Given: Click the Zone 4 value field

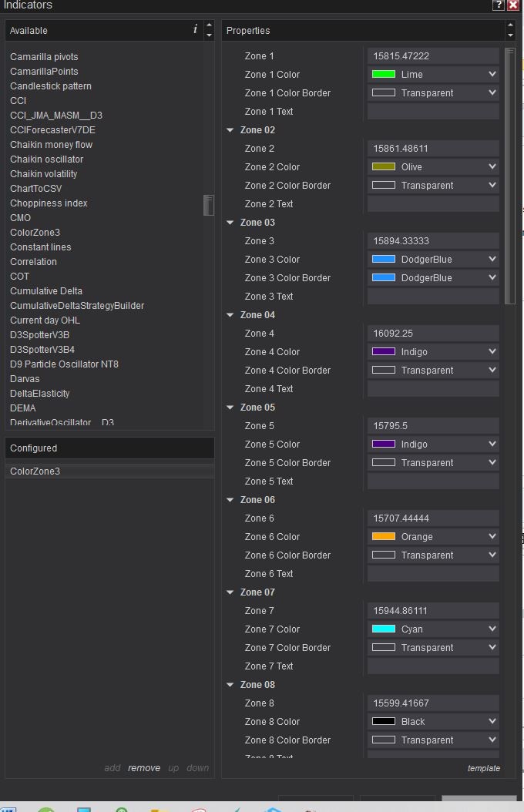Looking at the screenshot, I should point(433,334).
